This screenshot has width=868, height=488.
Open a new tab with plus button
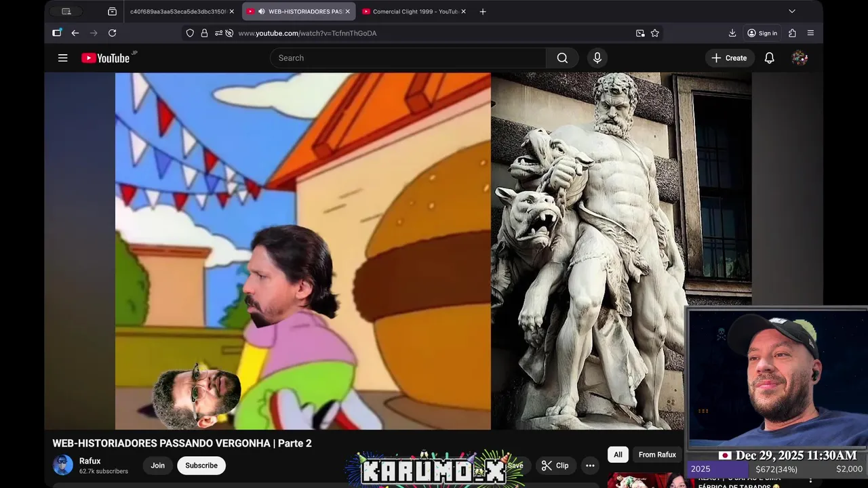pyautogui.click(x=483, y=12)
